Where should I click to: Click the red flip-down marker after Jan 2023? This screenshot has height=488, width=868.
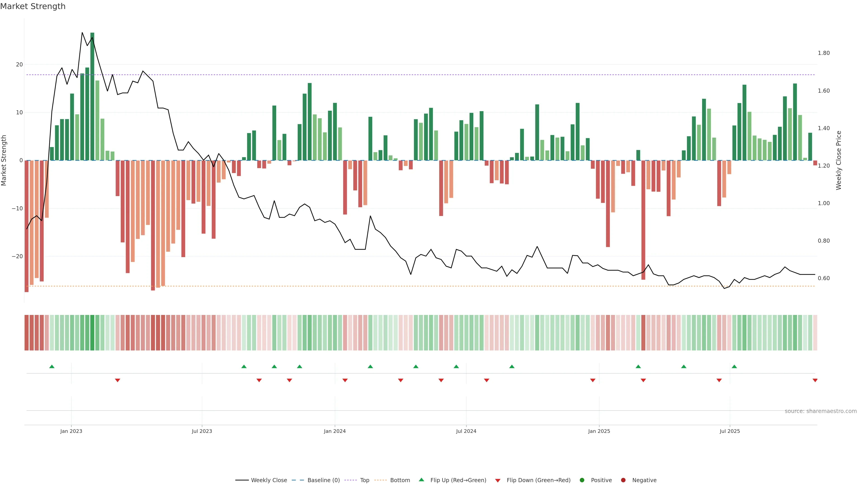pos(118,380)
